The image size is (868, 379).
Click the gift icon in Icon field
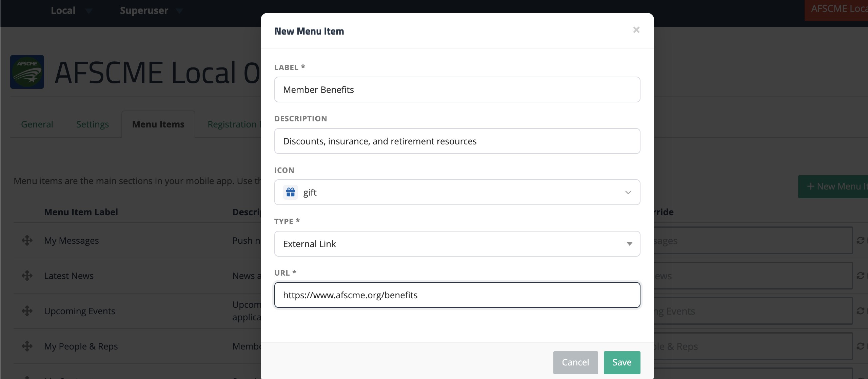click(291, 192)
